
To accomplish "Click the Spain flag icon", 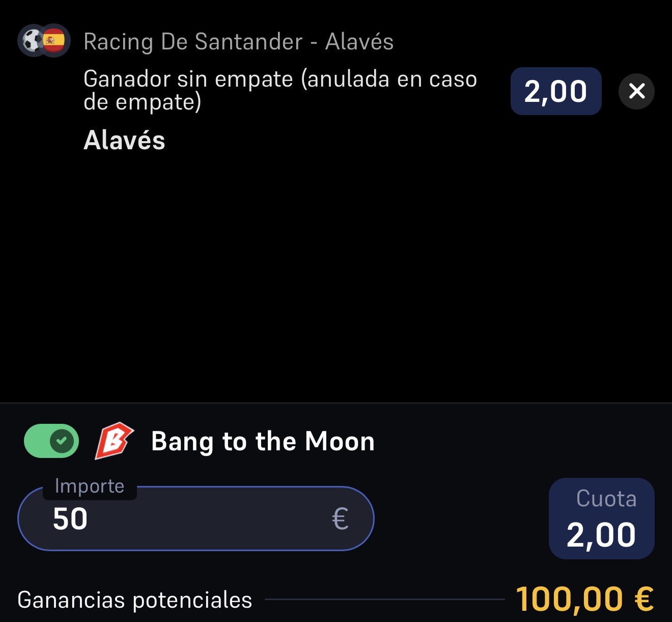I will pos(54,40).
